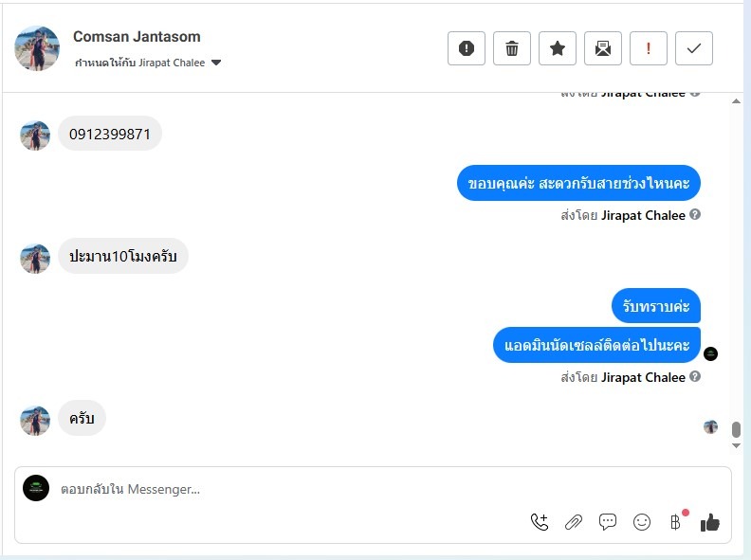Click help icon beside last Jirapat Chalee
This screenshot has width=751, height=560.
[695, 377]
